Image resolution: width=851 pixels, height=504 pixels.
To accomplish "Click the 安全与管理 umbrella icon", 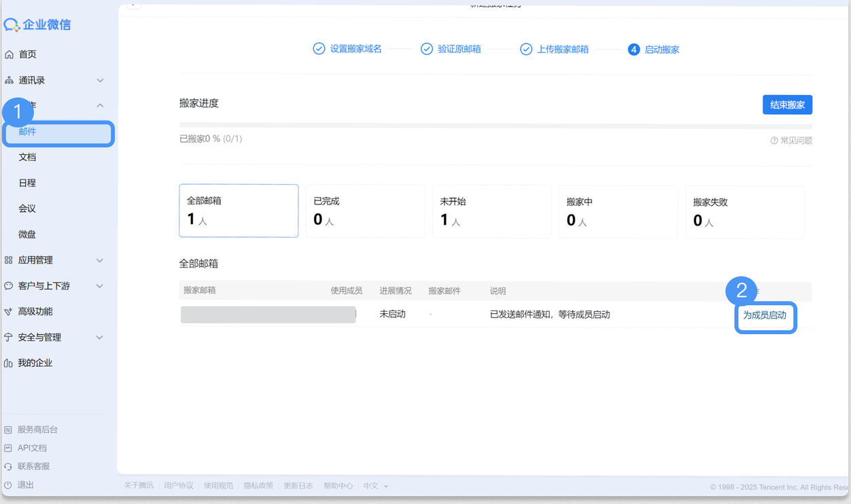I will coord(9,338).
